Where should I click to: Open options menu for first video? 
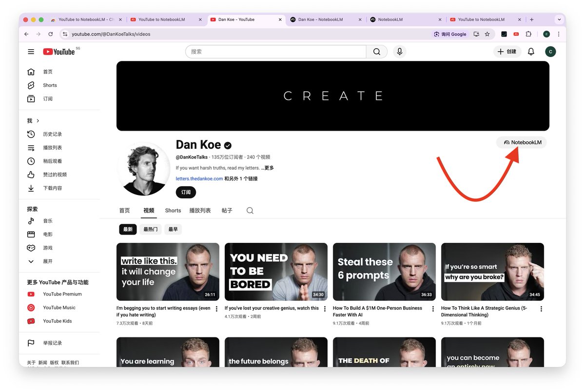point(216,309)
